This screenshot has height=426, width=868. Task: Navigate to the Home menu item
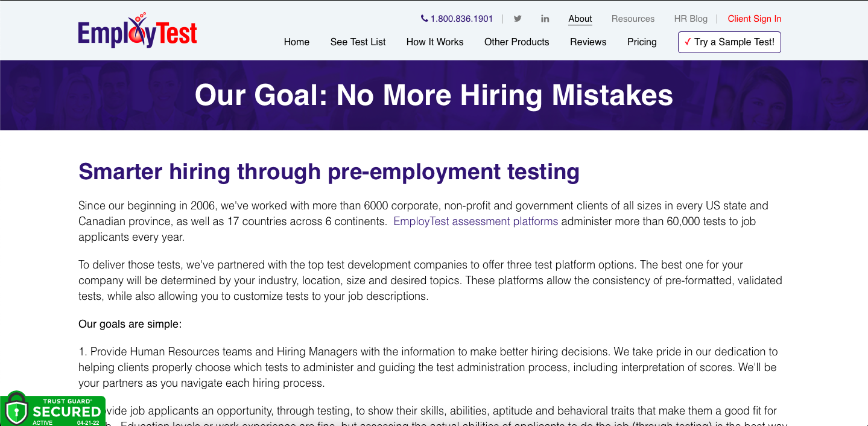[x=296, y=42]
